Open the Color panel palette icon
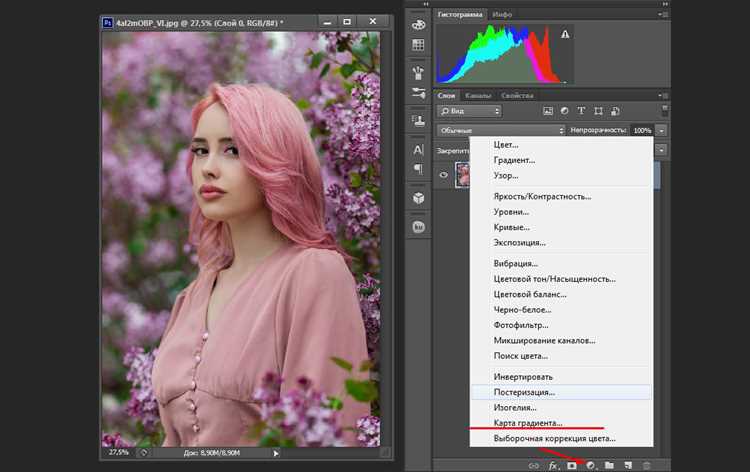The image size is (750, 472). (419, 25)
